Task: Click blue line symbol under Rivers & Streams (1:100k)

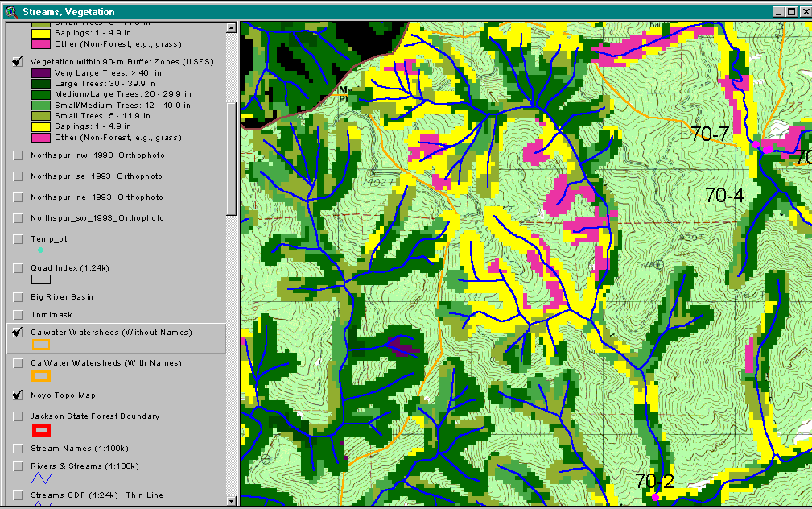Action: (41, 478)
